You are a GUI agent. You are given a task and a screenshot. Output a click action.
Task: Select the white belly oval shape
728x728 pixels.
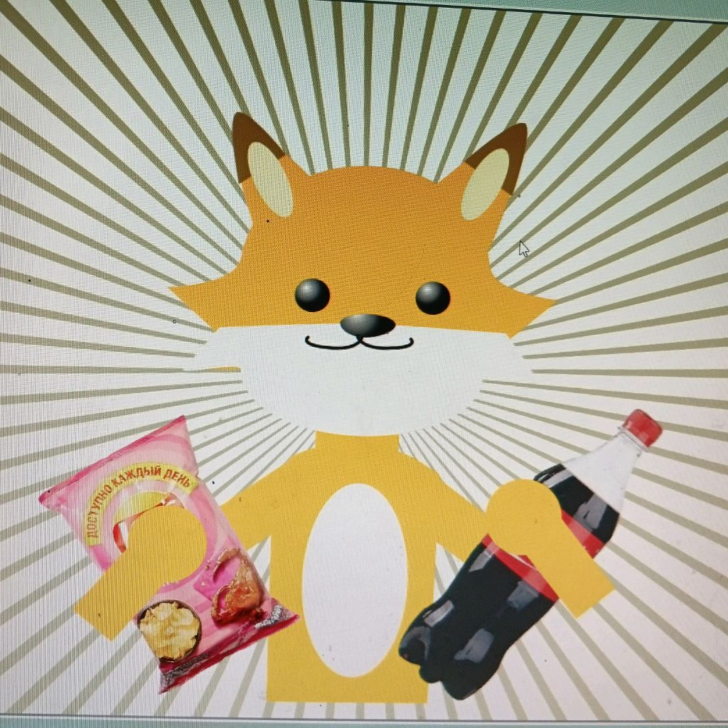[355, 580]
